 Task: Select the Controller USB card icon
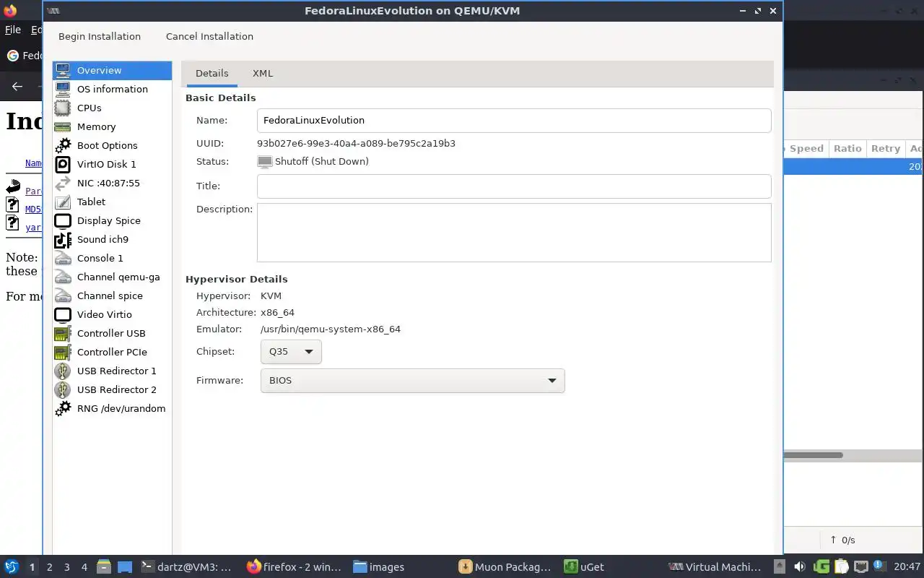click(63, 333)
